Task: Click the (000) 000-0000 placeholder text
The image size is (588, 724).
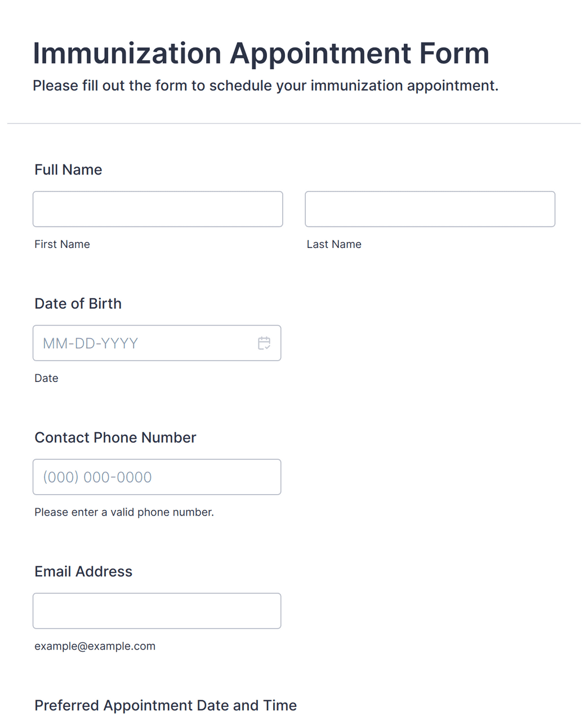Action: point(97,477)
